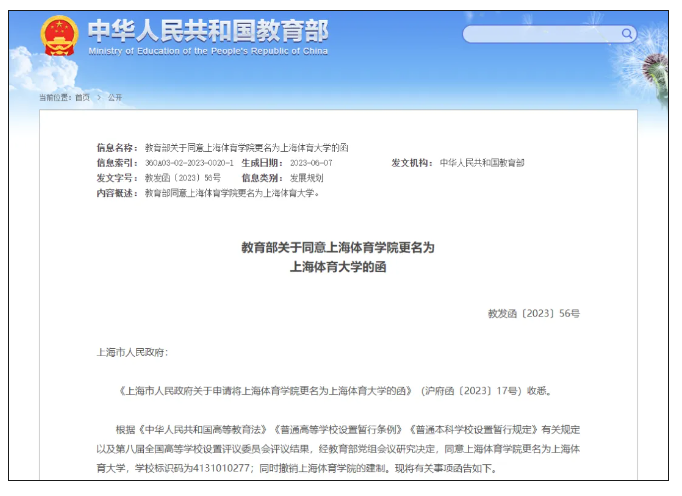Click the line beginning 以及第八届全国高等学校设置评议委员会
This screenshot has width=682, height=496.
coord(338,449)
